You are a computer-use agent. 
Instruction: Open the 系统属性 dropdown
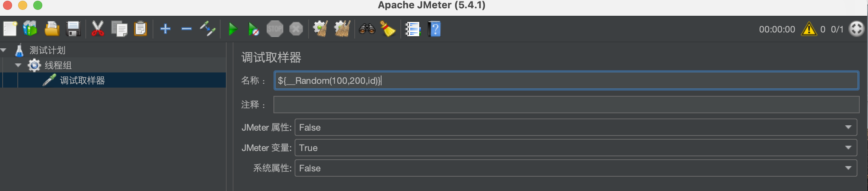(576, 168)
